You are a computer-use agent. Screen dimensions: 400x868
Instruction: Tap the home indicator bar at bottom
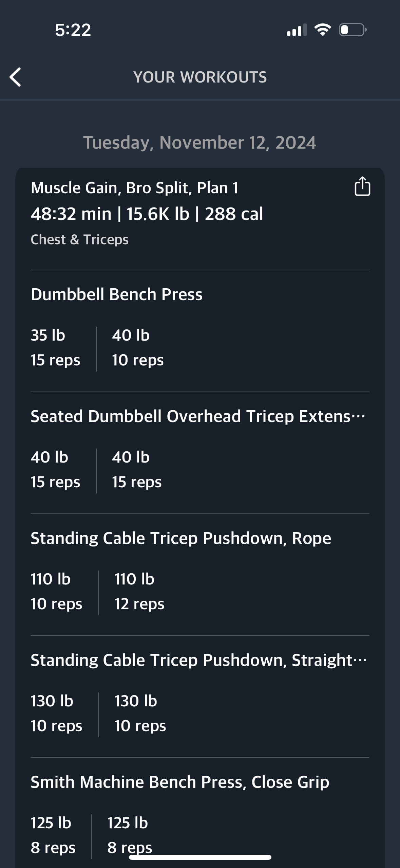coord(200,857)
